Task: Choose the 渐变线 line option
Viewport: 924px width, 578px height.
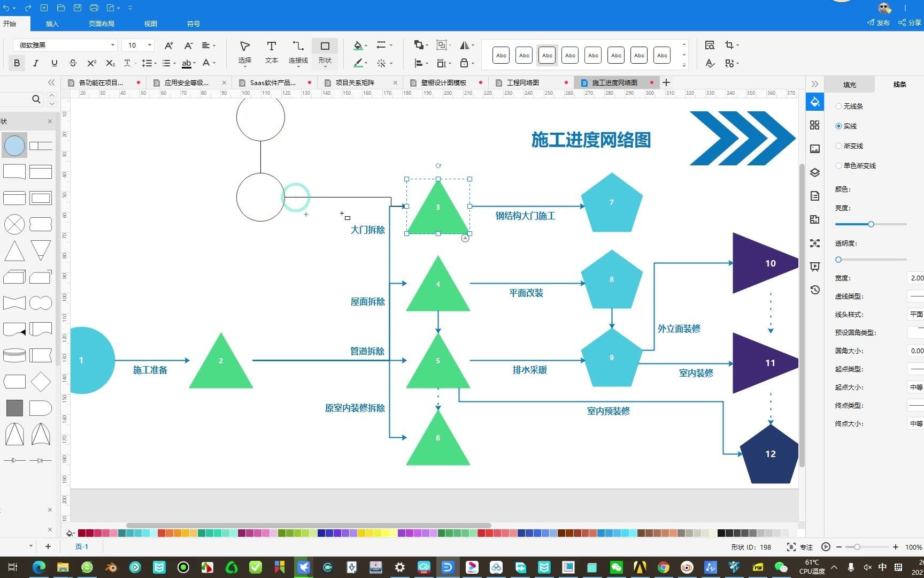Action: point(838,146)
